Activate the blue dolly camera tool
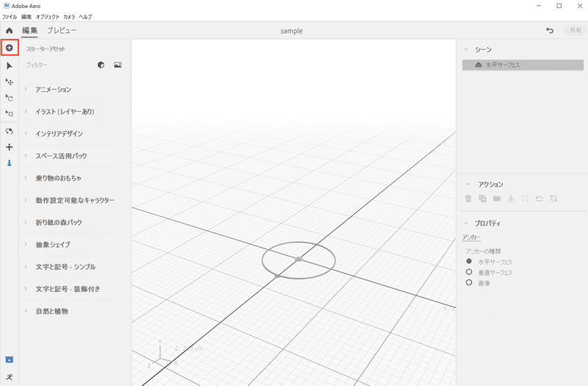The height and width of the screenshot is (386, 588). pos(10,162)
